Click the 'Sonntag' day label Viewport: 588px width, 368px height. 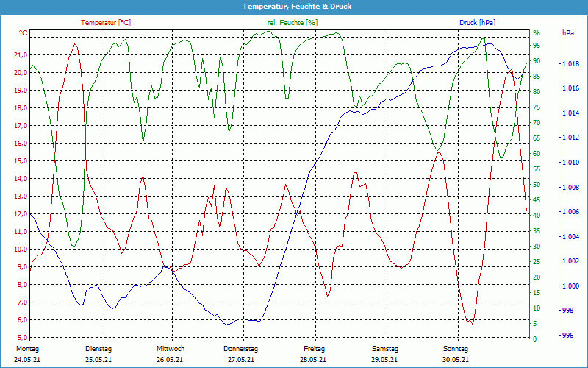[x=456, y=349]
